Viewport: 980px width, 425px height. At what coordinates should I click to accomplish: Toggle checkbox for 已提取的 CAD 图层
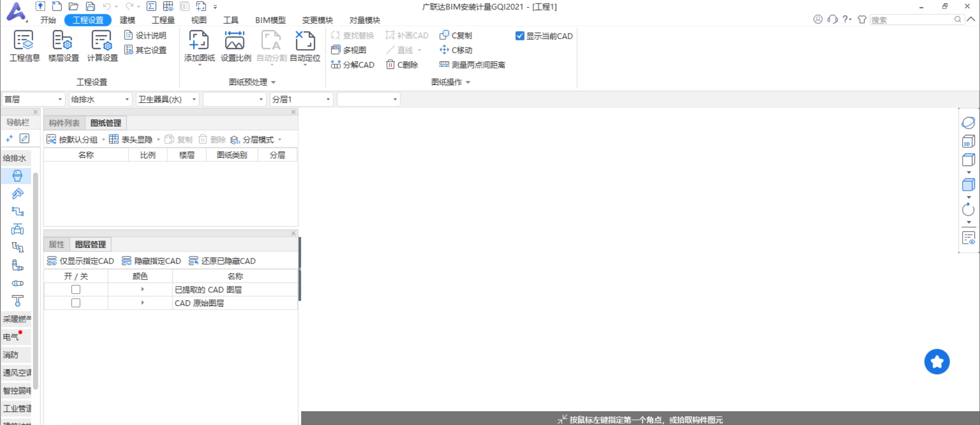tap(76, 290)
